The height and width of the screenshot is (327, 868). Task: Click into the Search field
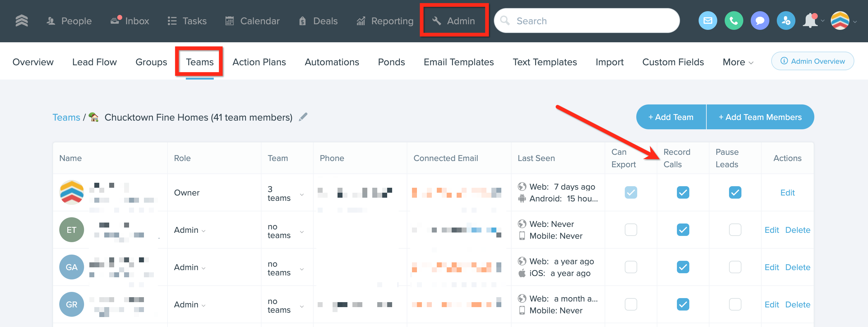pyautogui.click(x=586, y=21)
